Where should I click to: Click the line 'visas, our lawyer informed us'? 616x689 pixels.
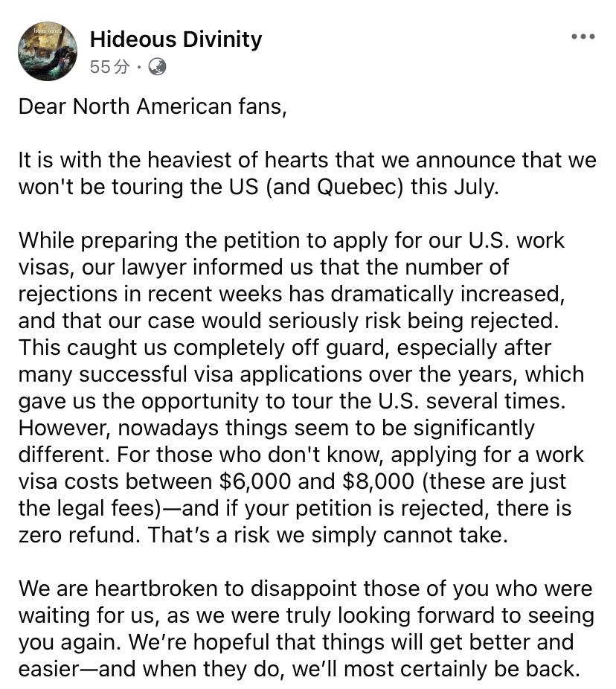pyautogui.click(x=263, y=268)
